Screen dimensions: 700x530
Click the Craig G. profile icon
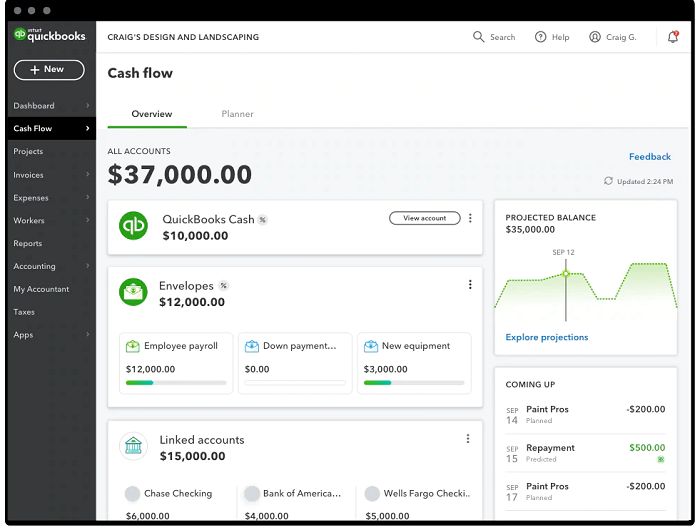595,37
